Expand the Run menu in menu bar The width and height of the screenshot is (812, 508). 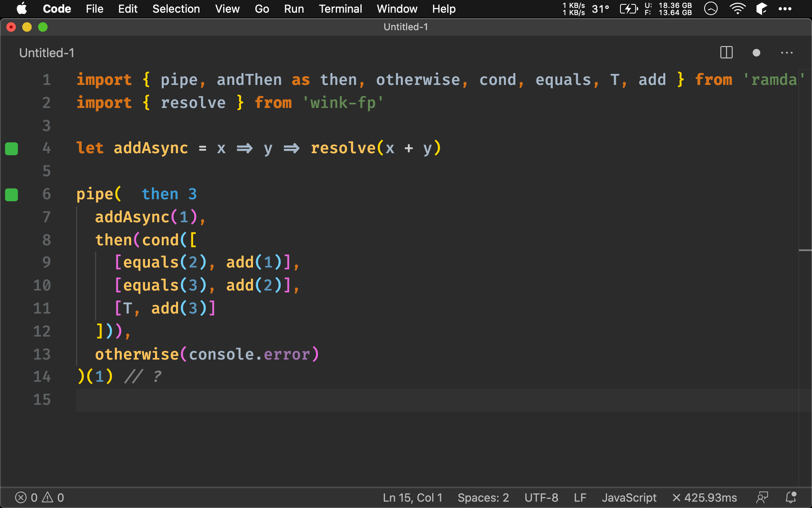294,9
